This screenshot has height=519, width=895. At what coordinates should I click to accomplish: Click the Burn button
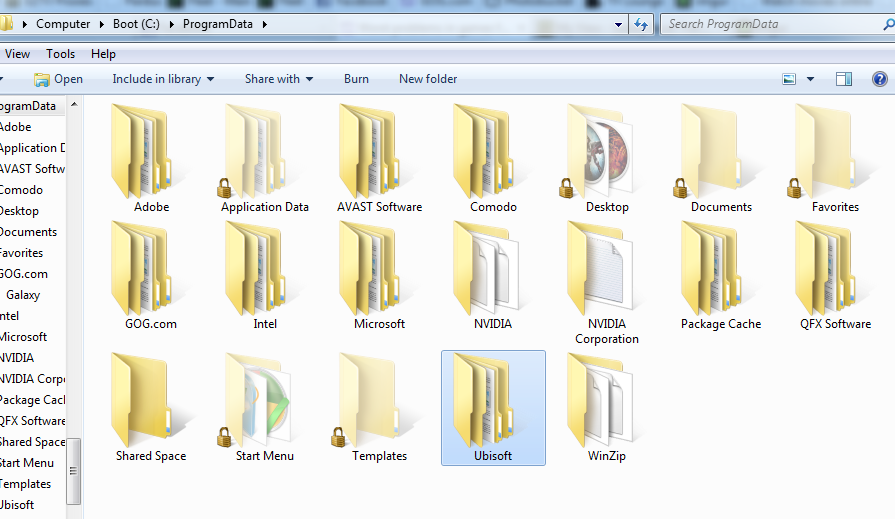[356, 79]
